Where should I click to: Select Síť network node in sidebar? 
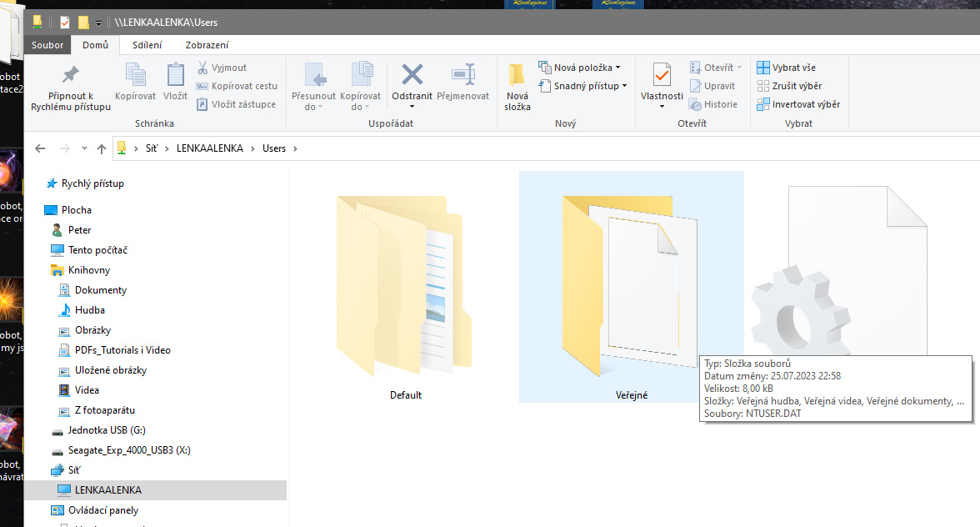[73, 470]
